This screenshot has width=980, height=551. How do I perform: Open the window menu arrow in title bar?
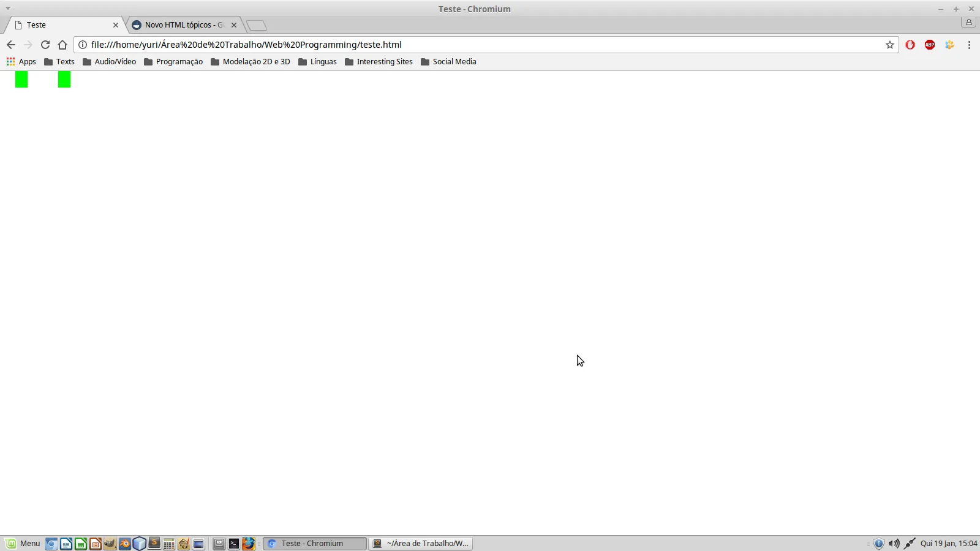[x=8, y=9]
